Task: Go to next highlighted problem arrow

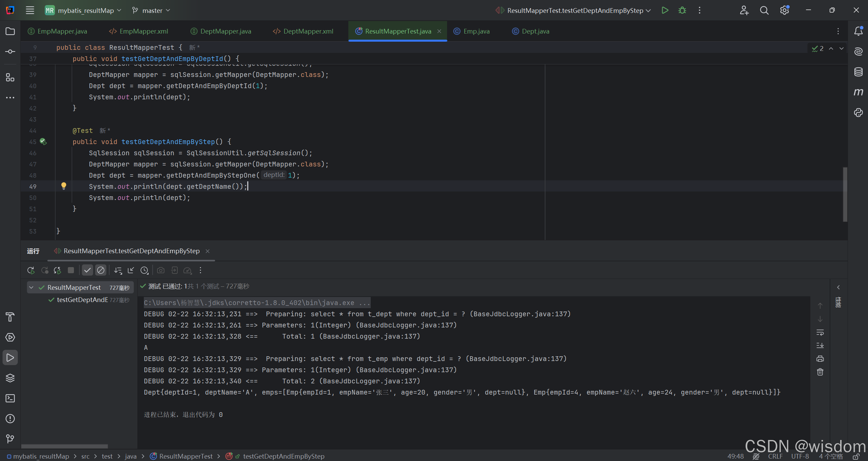Action: (x=842, y=48)
